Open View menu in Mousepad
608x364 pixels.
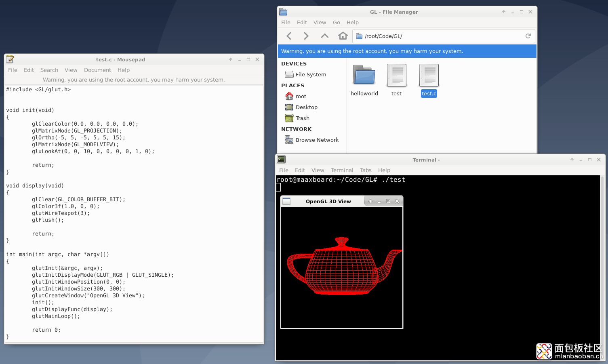pyautogui.click(x=71, y=70)
